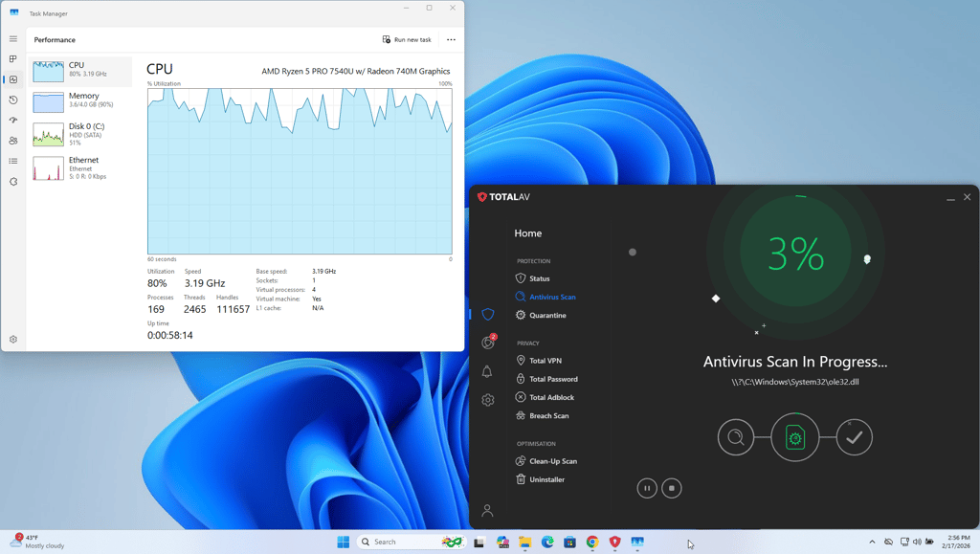Open the Windows Start menu

point(344,543)
